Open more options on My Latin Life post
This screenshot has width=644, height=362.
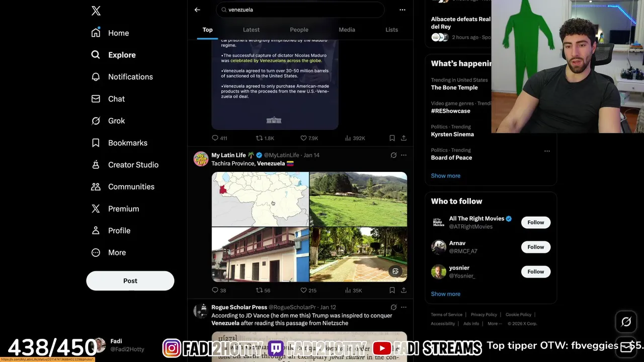tap(404, 155)
